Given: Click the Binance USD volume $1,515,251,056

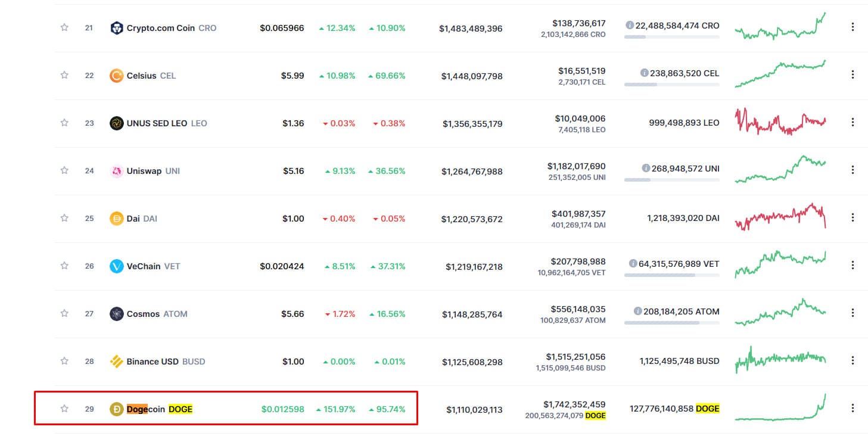Looking at the screenshot, I should coord(576,357).
